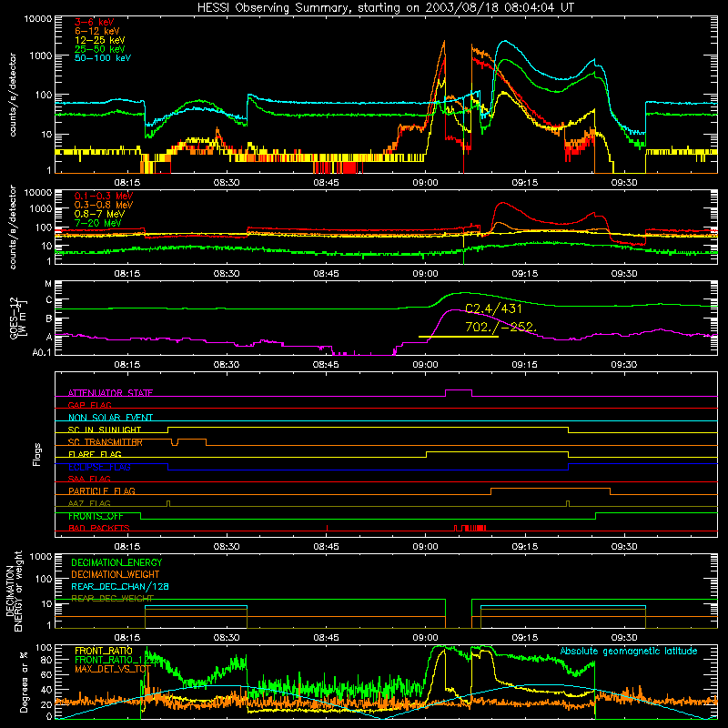The width and height of the screenshot is (728, 728).
Task: Click the DECIMATION_ENERGY legend label
Action: tap(116, 562)
